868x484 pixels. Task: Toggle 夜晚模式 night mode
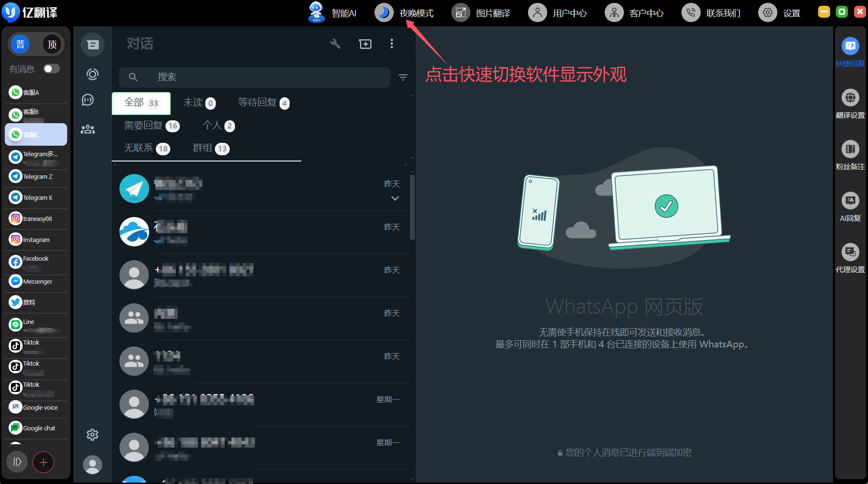(384, 13)
